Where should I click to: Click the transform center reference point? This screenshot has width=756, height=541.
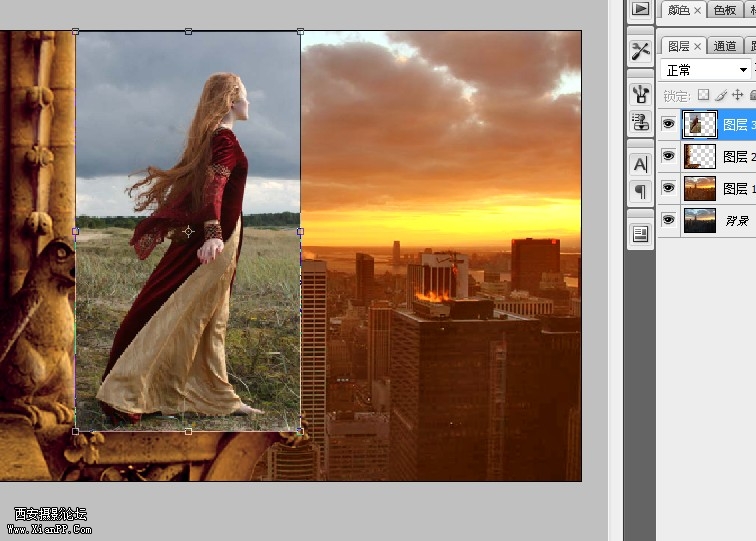point(188,232)
